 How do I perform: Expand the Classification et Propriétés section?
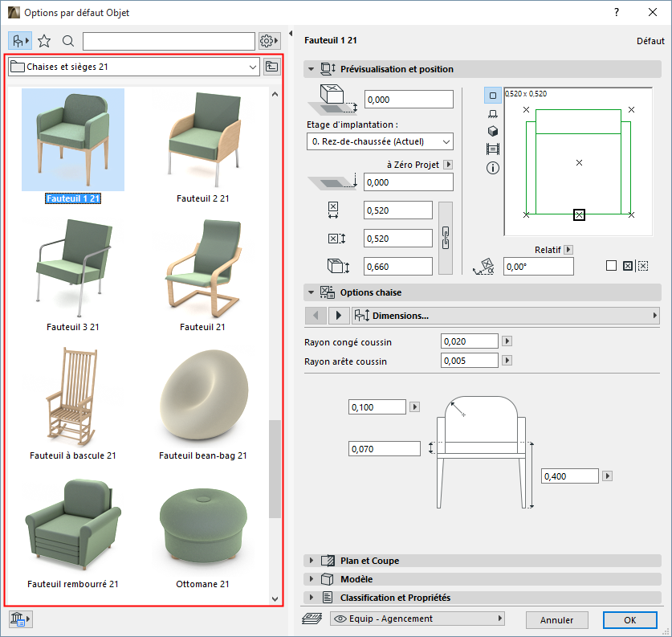coord(395,598)
